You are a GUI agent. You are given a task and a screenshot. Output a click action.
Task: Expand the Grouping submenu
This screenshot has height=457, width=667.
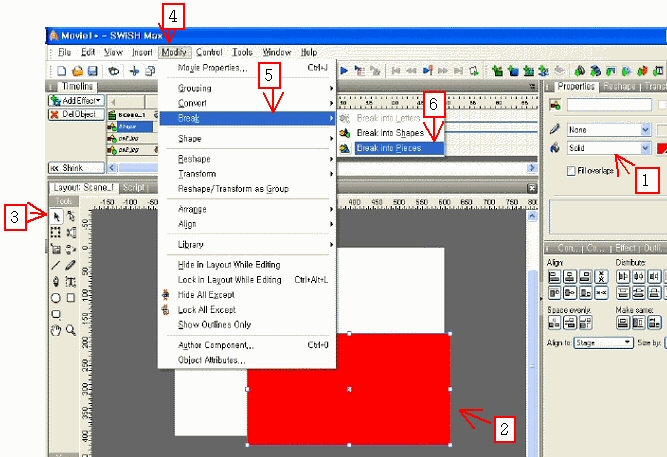click(x=248, y=88)
